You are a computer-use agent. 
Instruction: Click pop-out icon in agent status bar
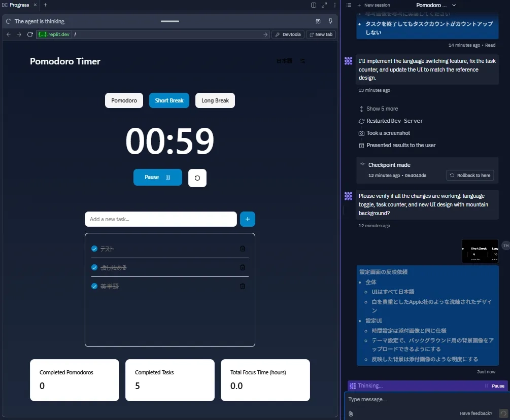(318, 21)
